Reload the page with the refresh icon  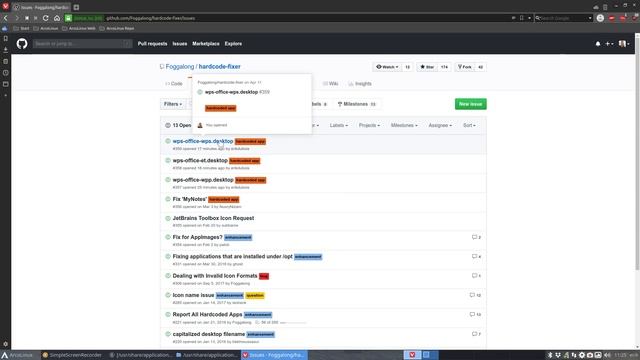(46, 18)
